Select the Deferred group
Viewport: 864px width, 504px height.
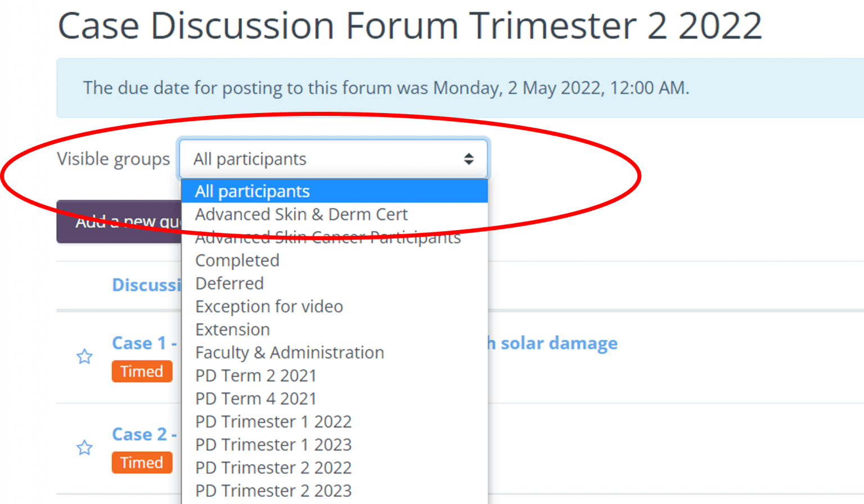pyautogui.click(x=229, y=283)
